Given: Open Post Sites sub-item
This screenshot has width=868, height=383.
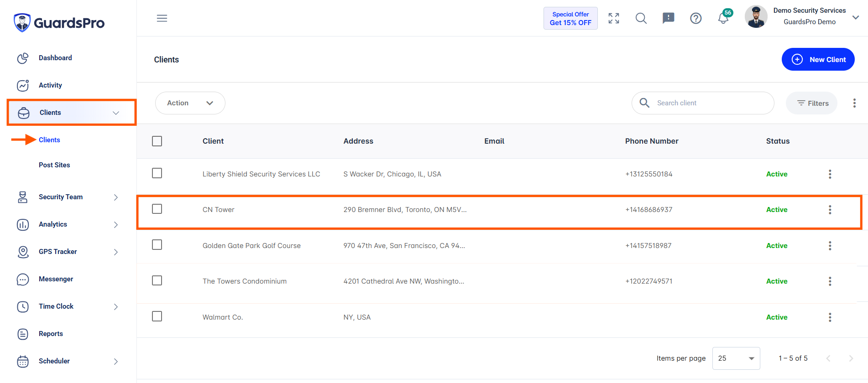Looking at the screenshot, I should click(54, 165).
